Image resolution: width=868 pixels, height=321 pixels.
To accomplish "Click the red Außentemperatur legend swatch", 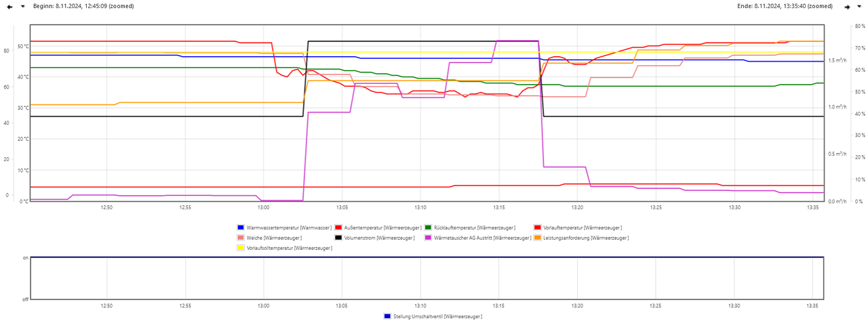I will pyautogui.click(x=338, y=228).
